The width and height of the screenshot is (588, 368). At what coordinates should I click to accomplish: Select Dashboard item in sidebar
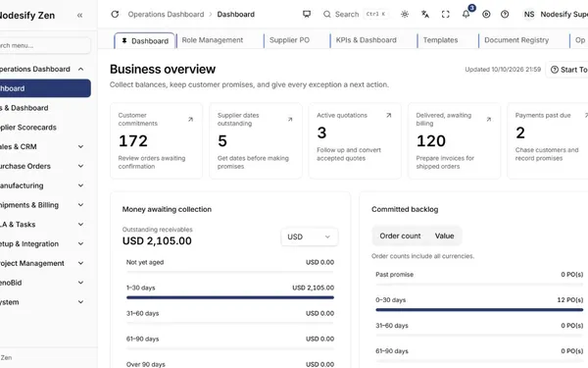click(44, 88)
